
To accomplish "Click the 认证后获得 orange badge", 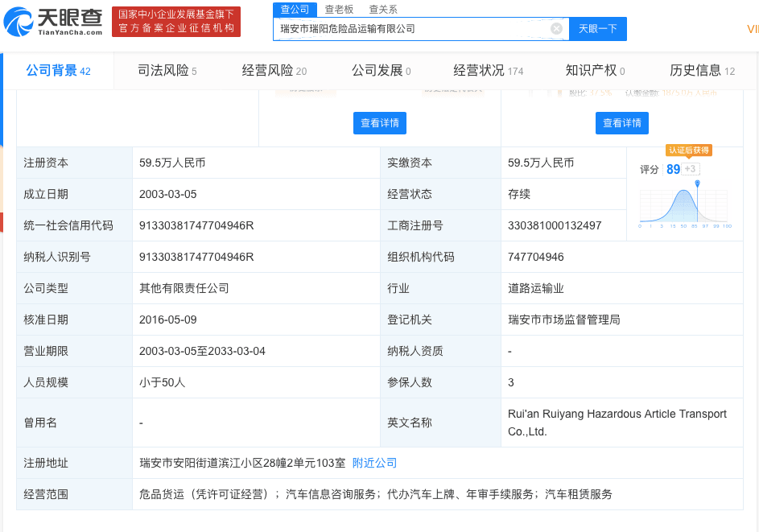I will (689, 150).
